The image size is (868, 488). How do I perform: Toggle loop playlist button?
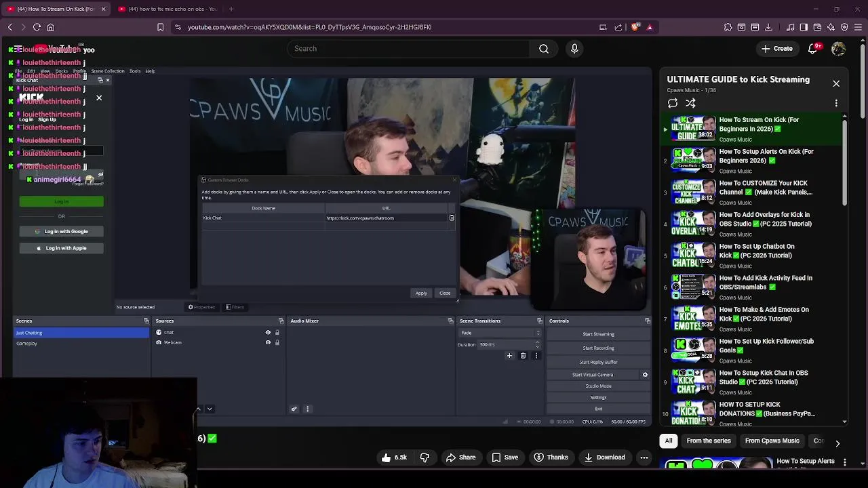point(673,103)
